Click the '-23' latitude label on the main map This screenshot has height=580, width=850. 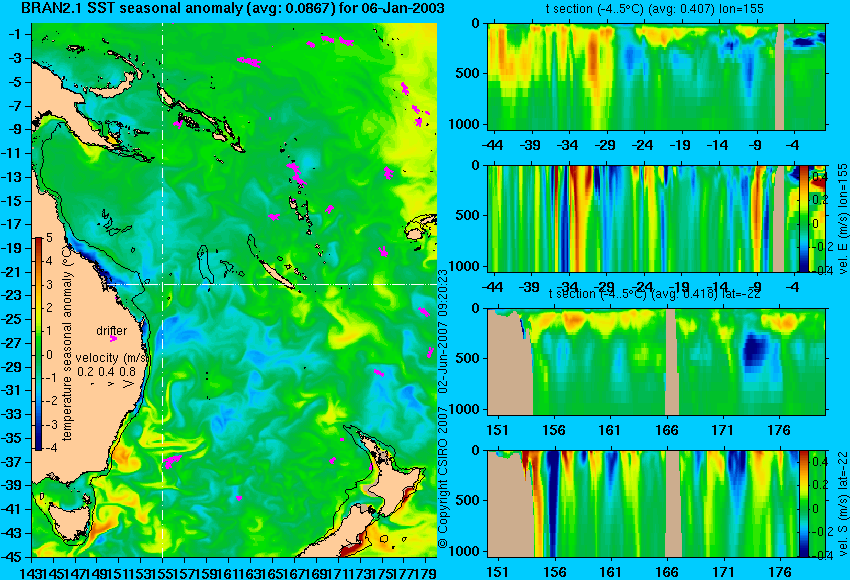(13, 295)
